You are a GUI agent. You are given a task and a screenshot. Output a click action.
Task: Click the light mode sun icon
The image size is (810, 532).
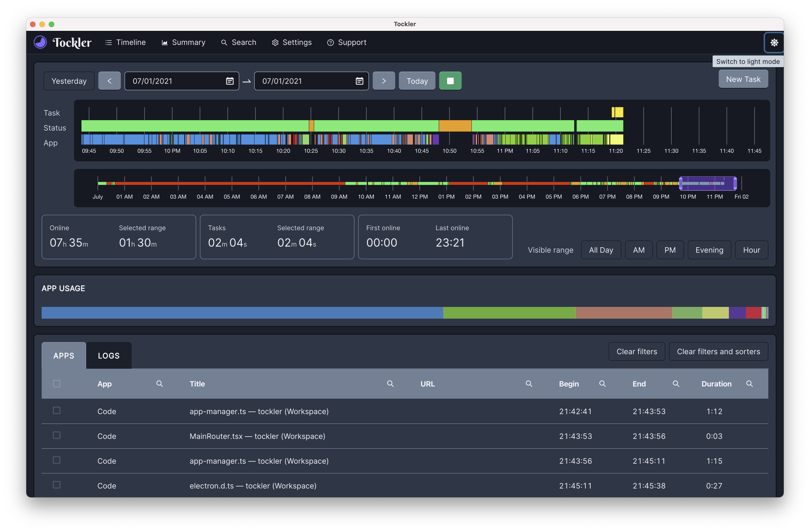(x=774, y=43)
